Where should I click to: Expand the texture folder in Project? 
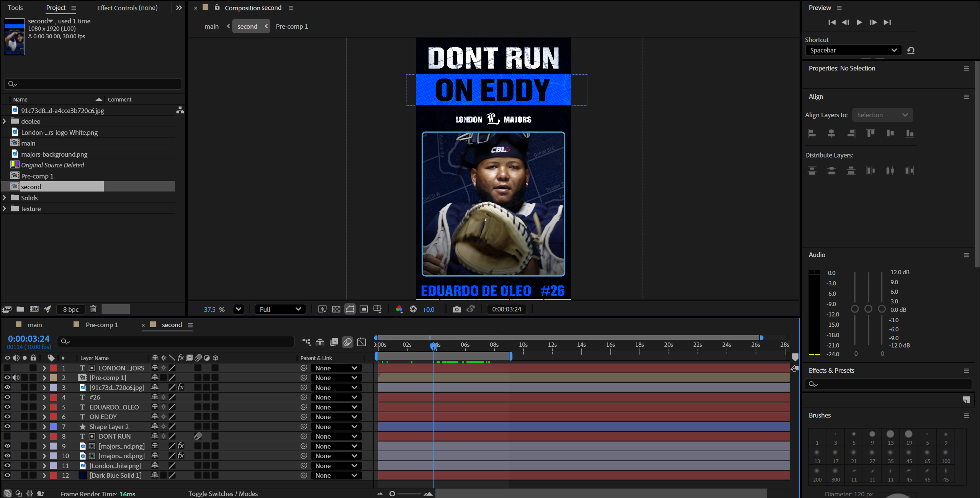5,208
